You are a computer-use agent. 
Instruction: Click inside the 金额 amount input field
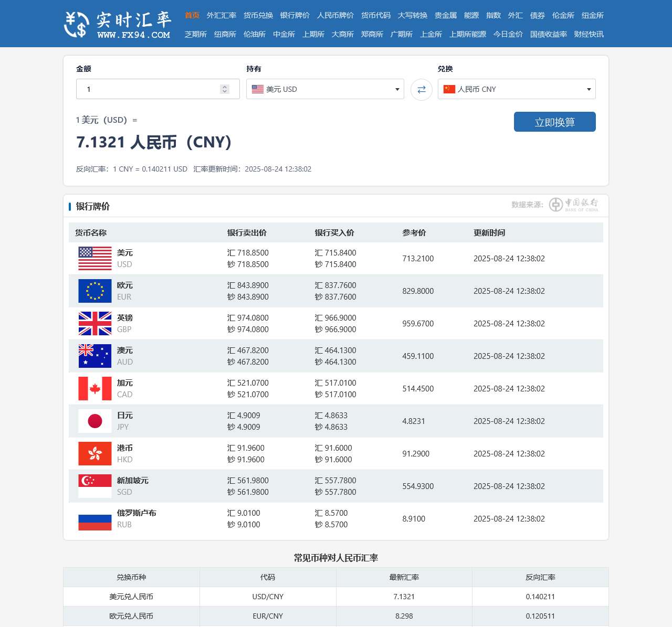[152, 89]
